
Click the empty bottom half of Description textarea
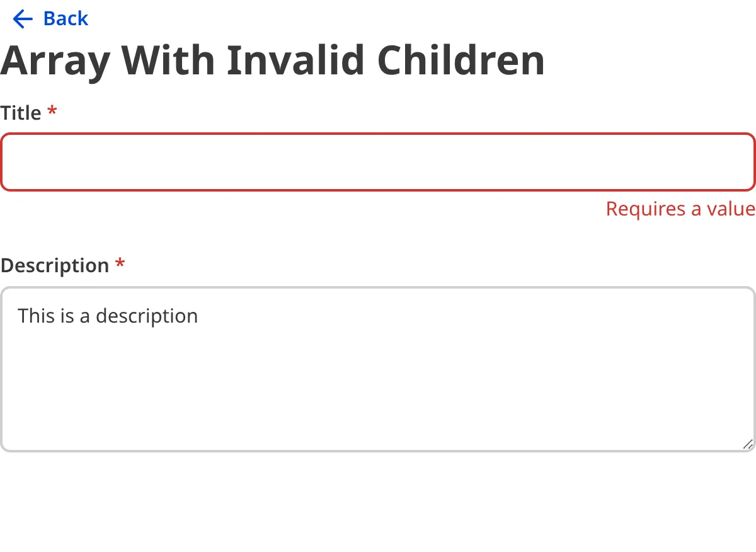click(378, 410)
